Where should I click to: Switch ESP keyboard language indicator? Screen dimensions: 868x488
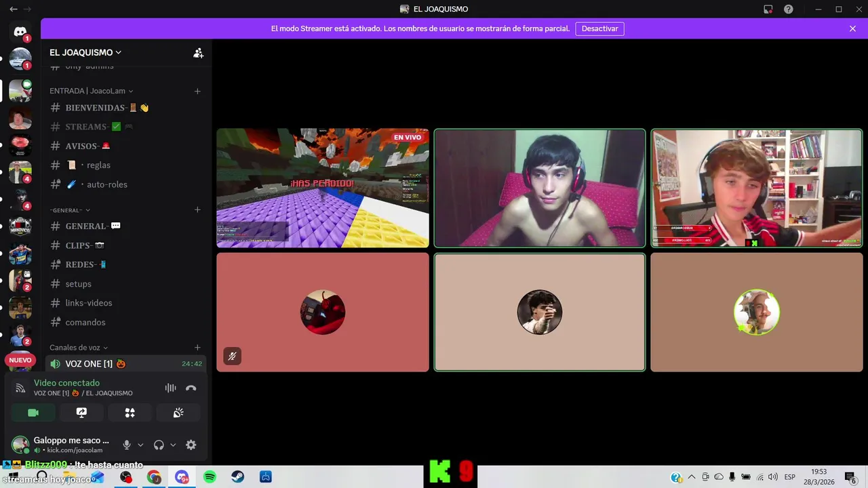(x=790, y=477)
